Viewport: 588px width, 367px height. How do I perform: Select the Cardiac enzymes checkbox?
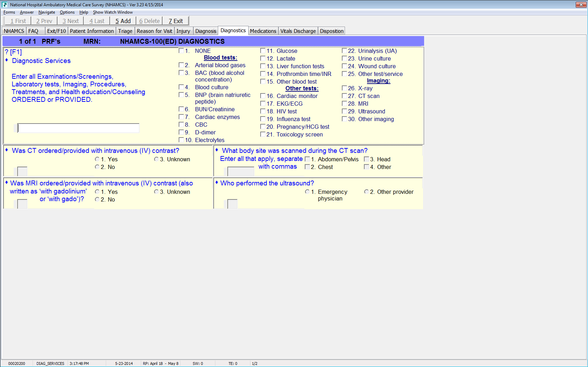tap(181, 117)
